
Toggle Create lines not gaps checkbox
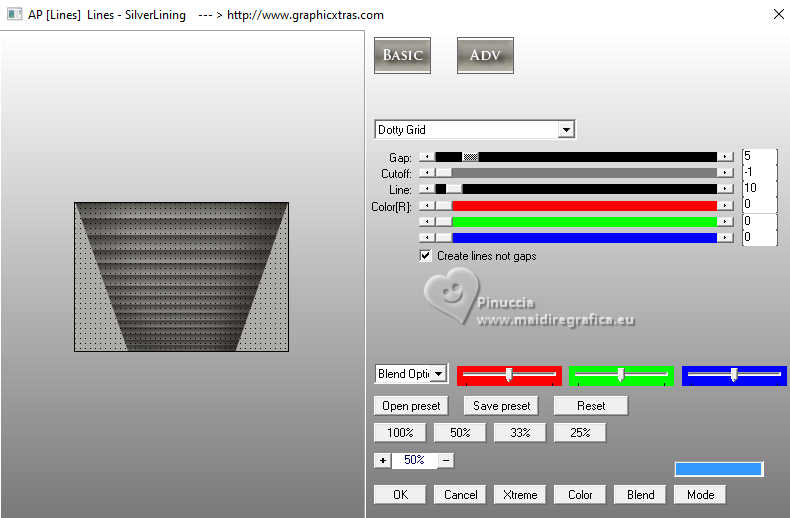(x=425, y=255)
